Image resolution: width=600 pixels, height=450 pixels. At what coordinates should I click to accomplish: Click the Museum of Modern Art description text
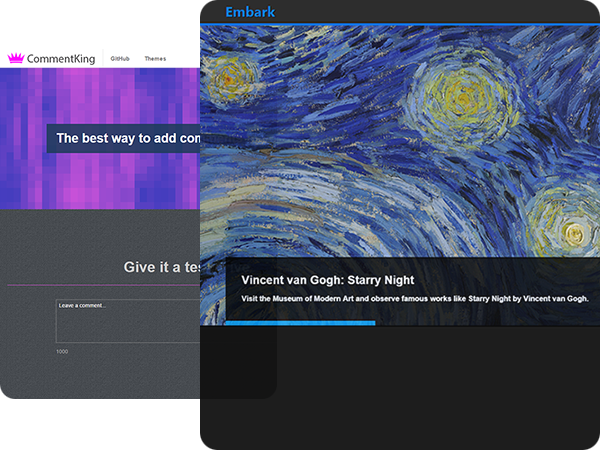tap(415, 298)
